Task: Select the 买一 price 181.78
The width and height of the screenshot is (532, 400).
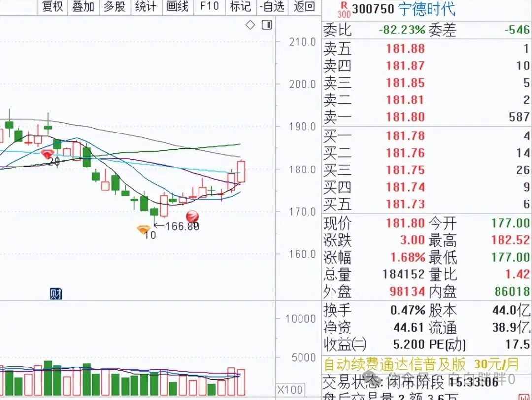Action: (x=405, y=136)
